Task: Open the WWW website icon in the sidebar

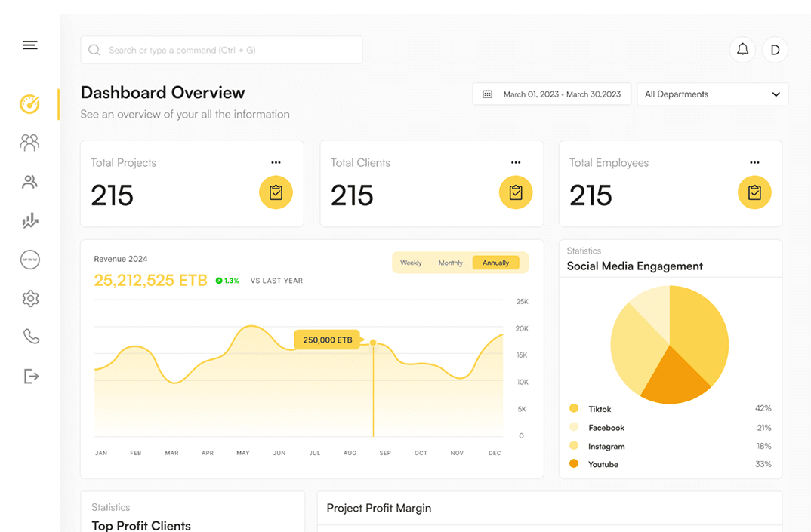Action: (29, 260)
